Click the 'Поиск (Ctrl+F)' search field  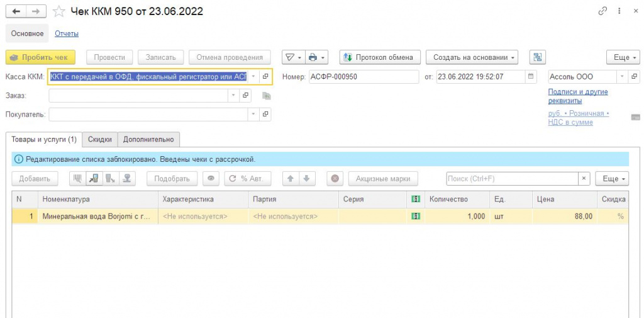513,179
